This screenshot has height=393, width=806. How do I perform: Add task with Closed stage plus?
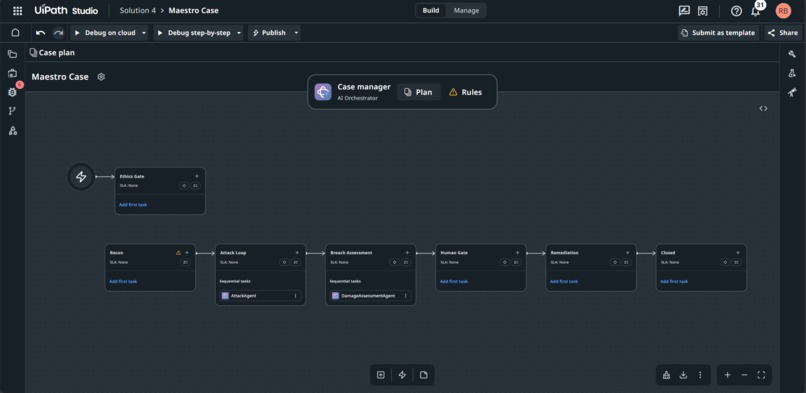click(738, 253)
